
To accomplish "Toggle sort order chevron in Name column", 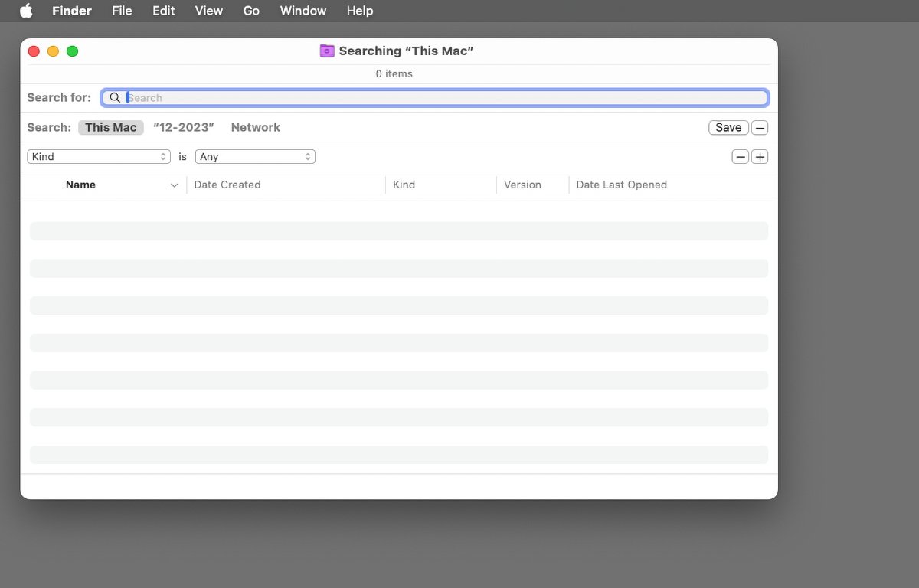I will tap(174, 185).
